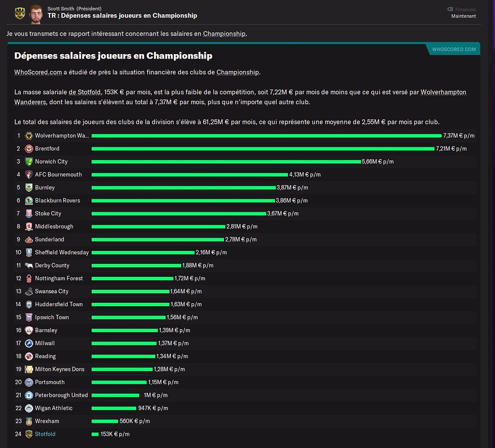The height and width of the screenshot is (448, 495).
Task: Click the Wolverhampton Wanderers club crest
Action: tap(29, 136)
